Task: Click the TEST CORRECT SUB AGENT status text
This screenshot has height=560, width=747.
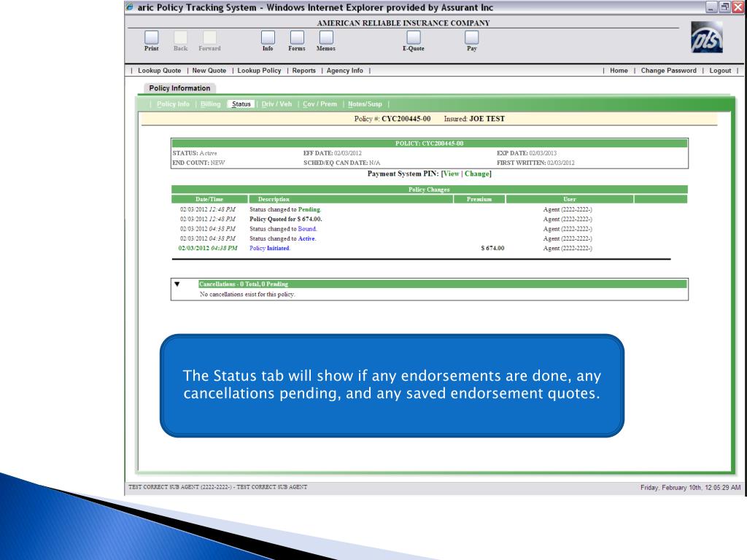Action: 217,487
